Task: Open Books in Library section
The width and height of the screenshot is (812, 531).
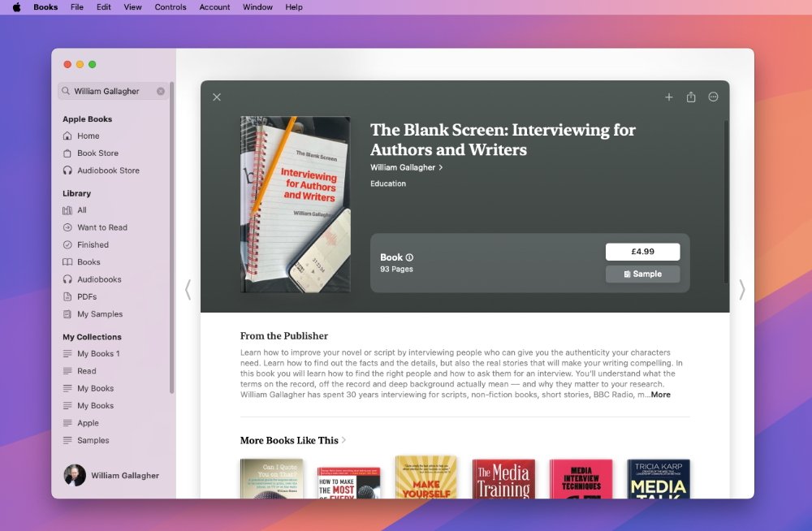Action: [x=89, y=262]
